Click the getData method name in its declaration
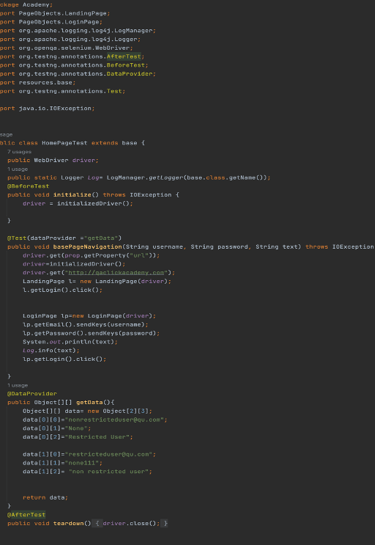 [89, 402]
